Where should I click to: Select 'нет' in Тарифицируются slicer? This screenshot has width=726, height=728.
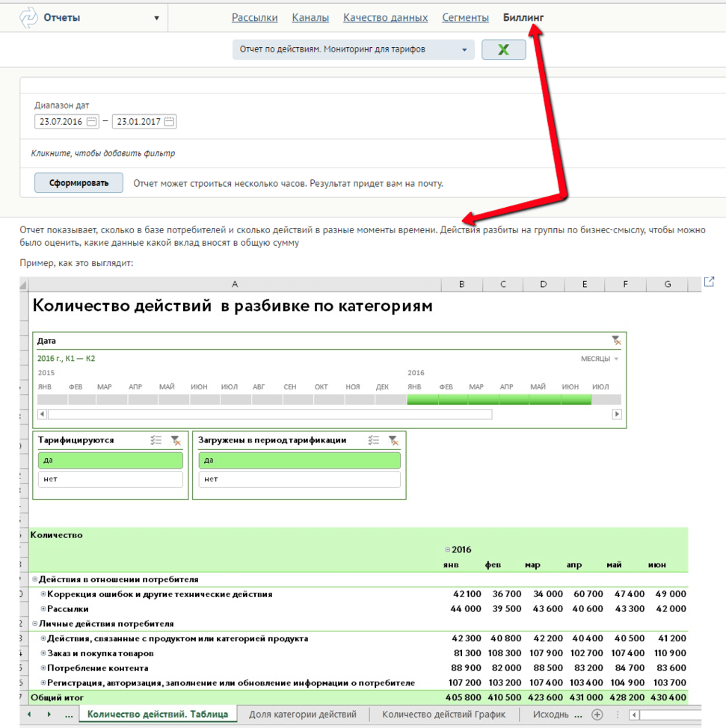pyautogui.click(x=110, y=479)
